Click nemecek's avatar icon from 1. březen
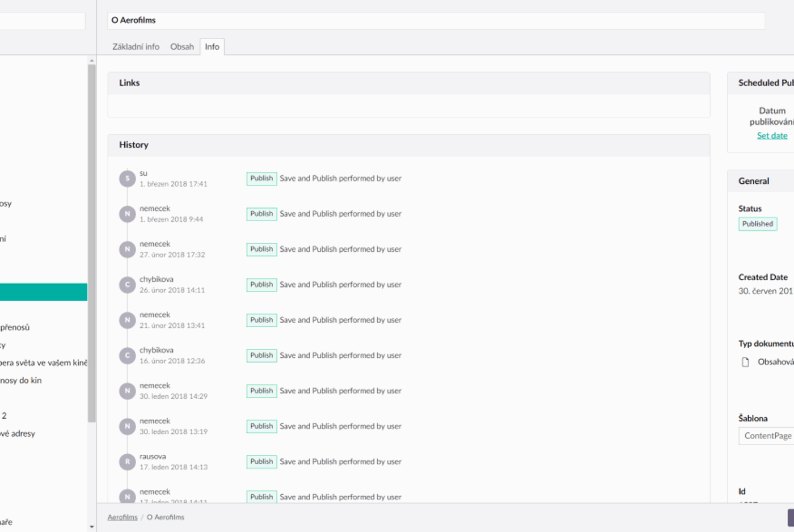This screenshot has height=532, width=794. coord(127,214)
